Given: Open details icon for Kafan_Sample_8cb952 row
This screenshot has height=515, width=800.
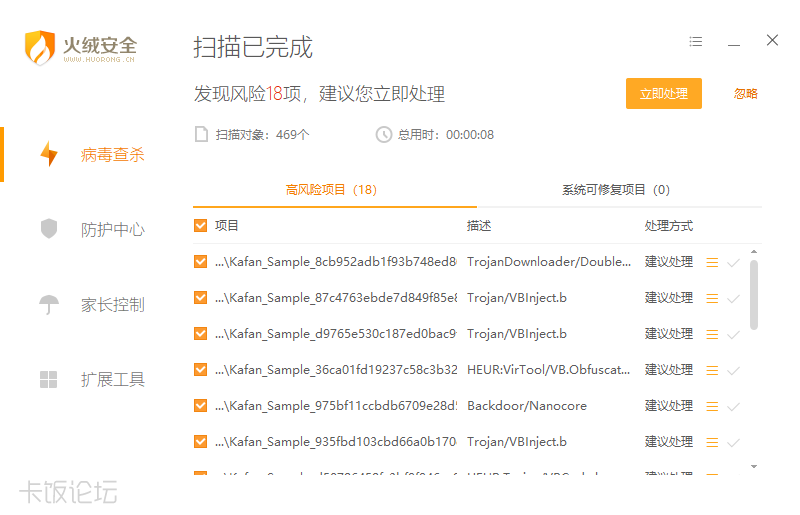Looking at the screenshot, I should coord(712,262).
